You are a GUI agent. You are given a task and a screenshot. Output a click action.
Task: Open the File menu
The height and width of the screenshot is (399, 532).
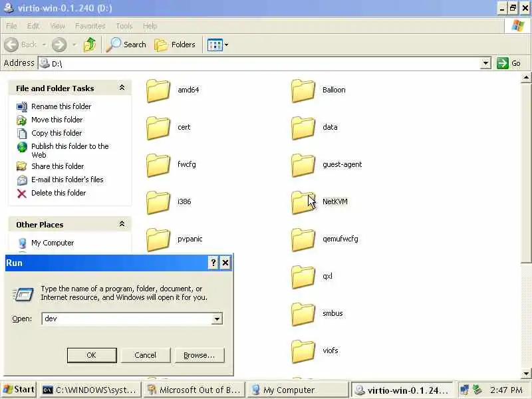click(11, 26)
